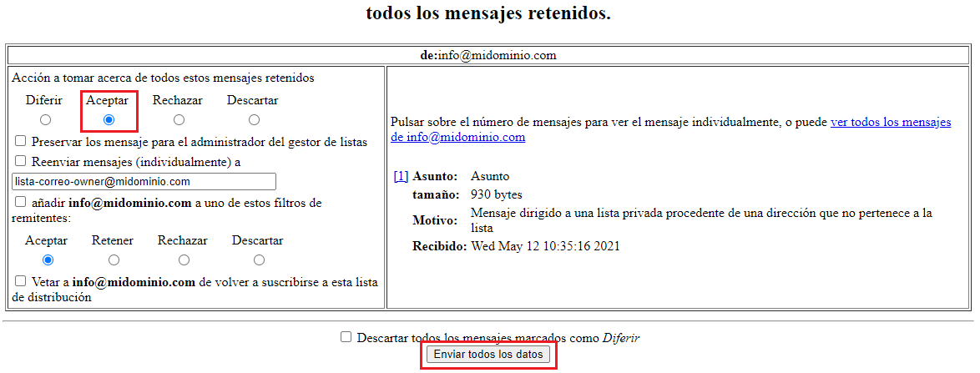Select Aceptar radio in sender filters row

pos(48,260)
